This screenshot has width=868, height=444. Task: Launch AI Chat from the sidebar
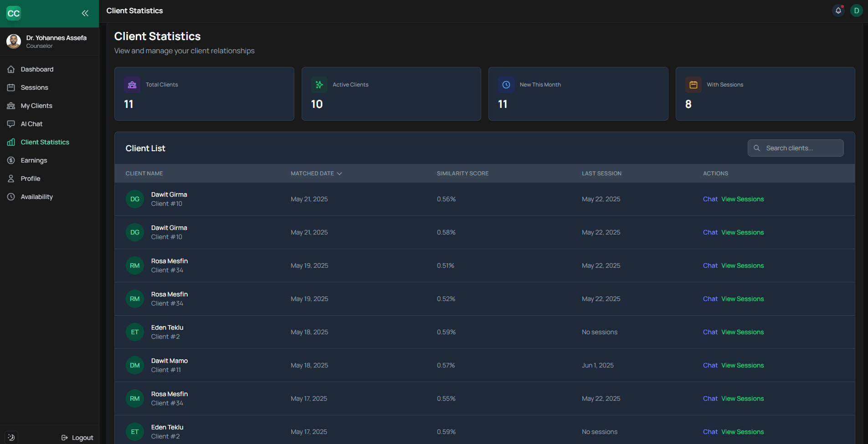pyautogui.click(x=11, y=124)
